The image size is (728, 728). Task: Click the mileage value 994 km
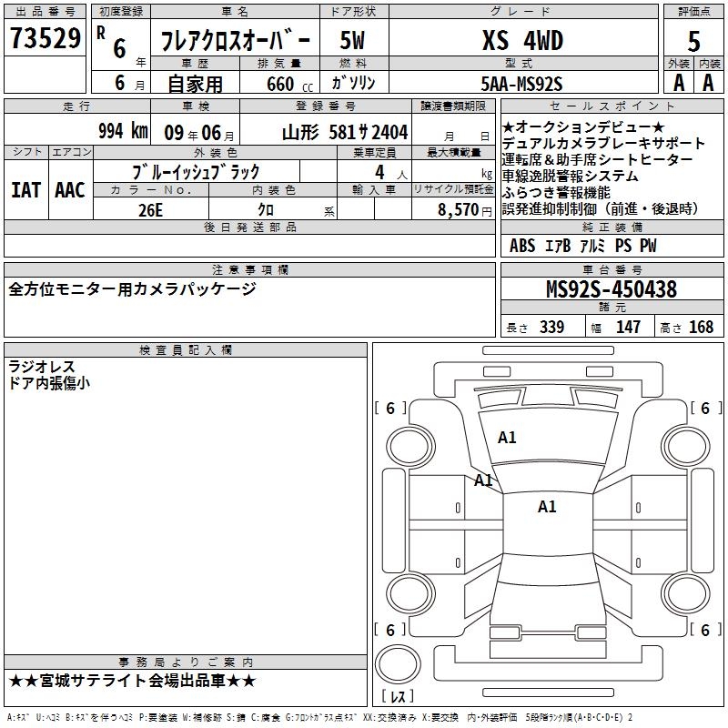pyautogui.click(x=123, y=131)
